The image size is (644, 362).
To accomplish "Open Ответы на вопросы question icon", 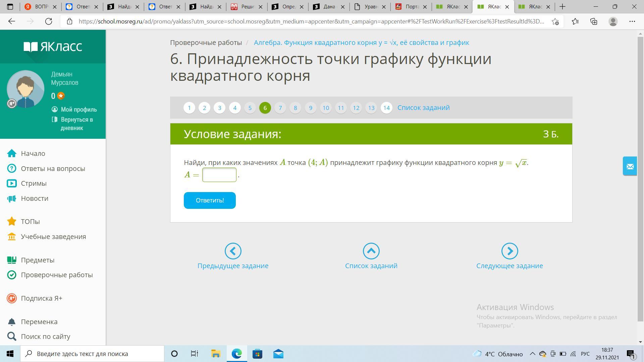I will [12, 169].
